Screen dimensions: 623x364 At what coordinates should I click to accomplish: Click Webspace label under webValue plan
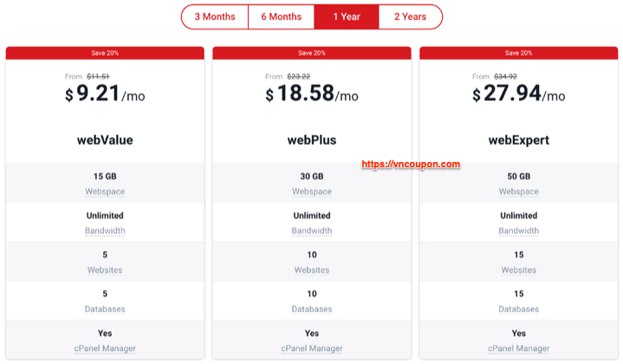(105, 192)
